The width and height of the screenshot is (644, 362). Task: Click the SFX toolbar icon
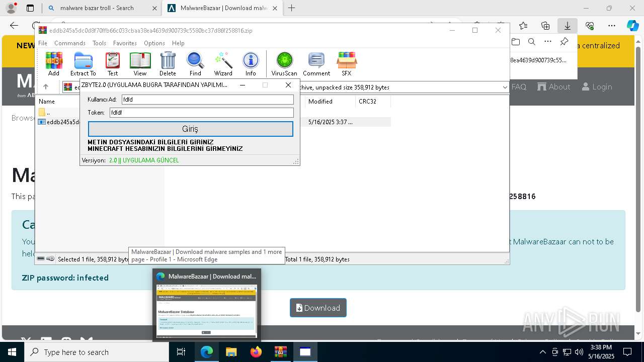click(x=347, y=64)
